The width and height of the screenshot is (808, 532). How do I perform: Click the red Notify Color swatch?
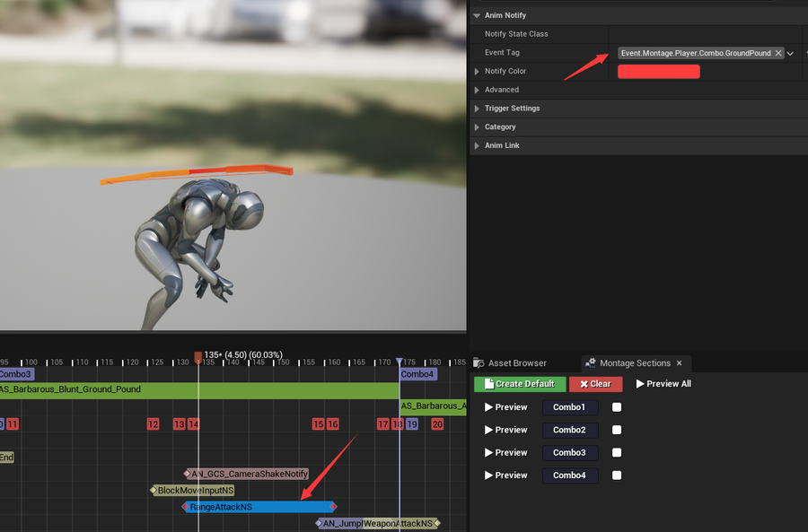pos(659,72)
